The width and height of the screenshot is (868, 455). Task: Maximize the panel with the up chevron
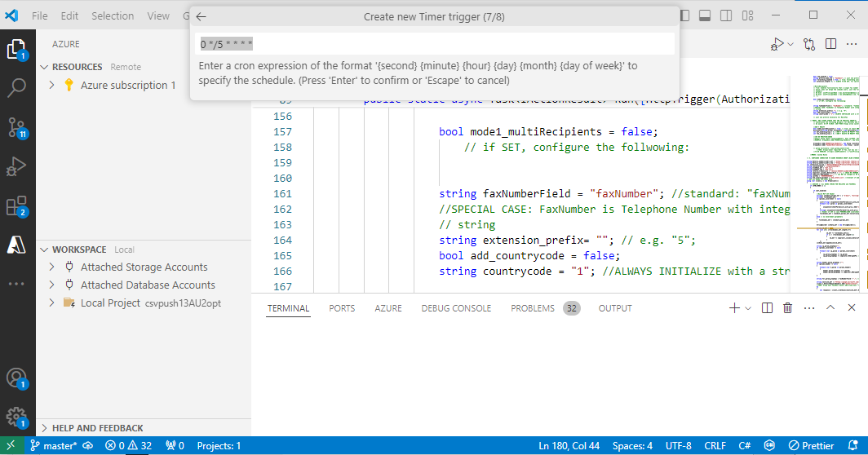(830, 308)
